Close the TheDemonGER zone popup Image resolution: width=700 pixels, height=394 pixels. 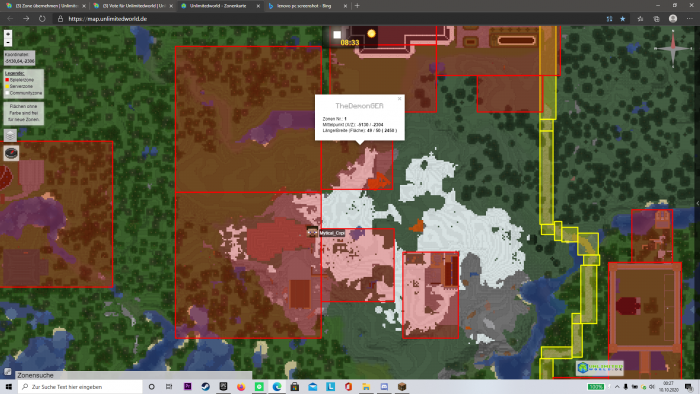point(400,99)
